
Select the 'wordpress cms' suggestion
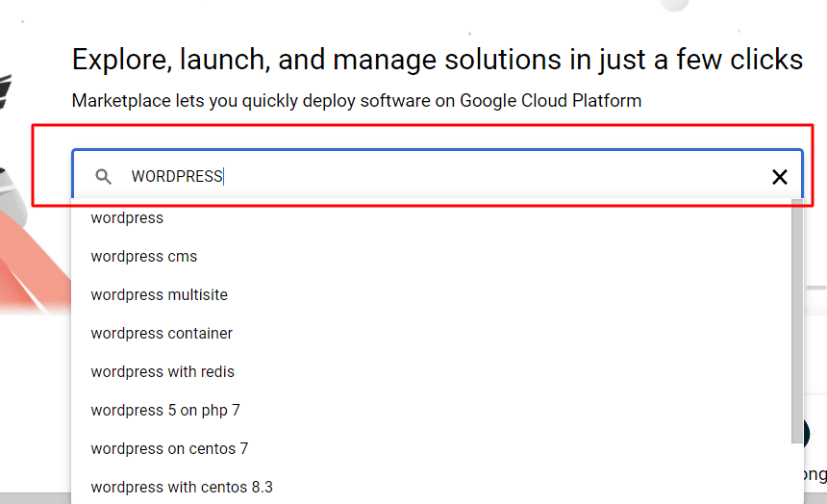click(x=432, y=257)
